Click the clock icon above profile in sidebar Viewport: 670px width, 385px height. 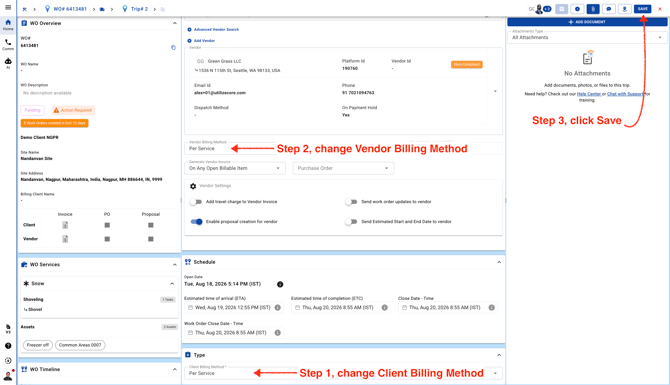coord(8,361)
